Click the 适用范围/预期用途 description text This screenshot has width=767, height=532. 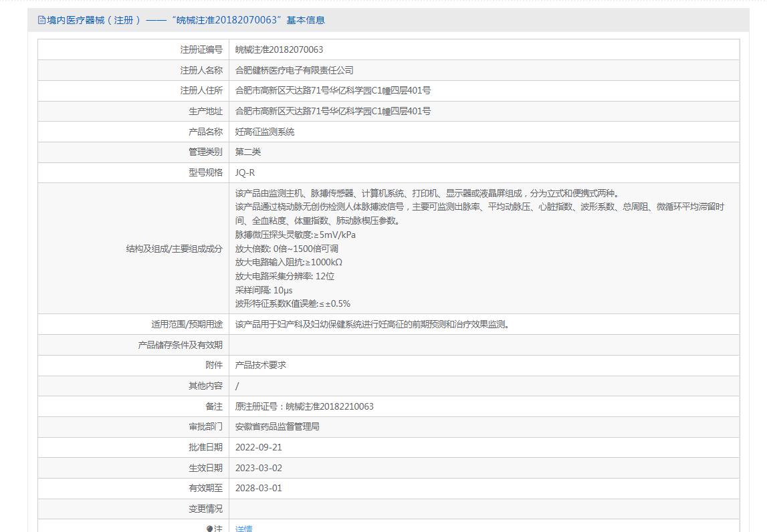coord(373,324)
